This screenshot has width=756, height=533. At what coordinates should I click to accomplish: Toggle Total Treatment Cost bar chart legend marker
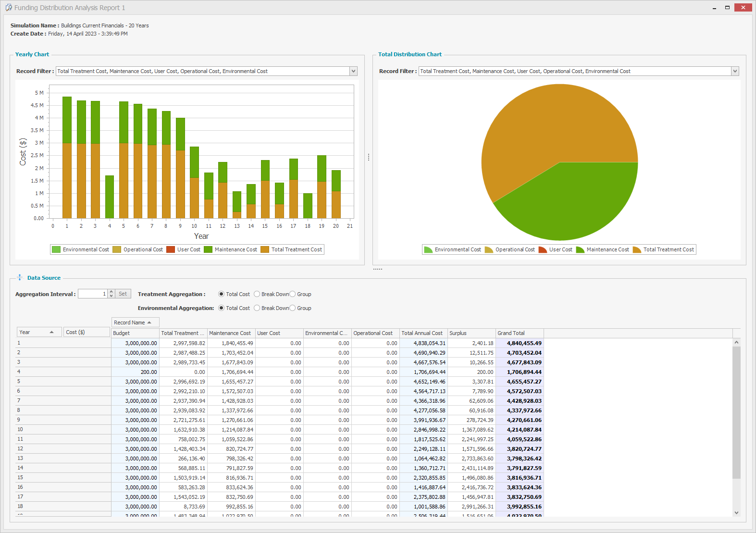[265, 249]
